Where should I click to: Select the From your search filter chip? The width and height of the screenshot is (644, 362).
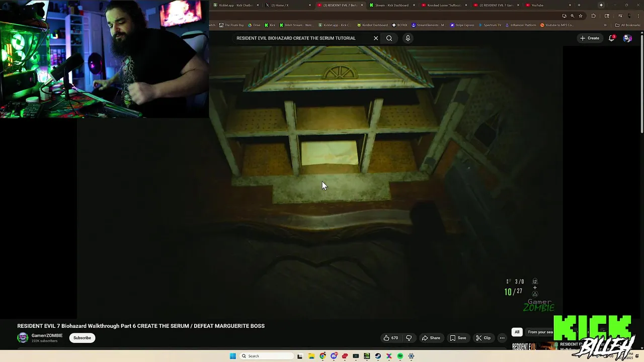(x=540, y=332)
